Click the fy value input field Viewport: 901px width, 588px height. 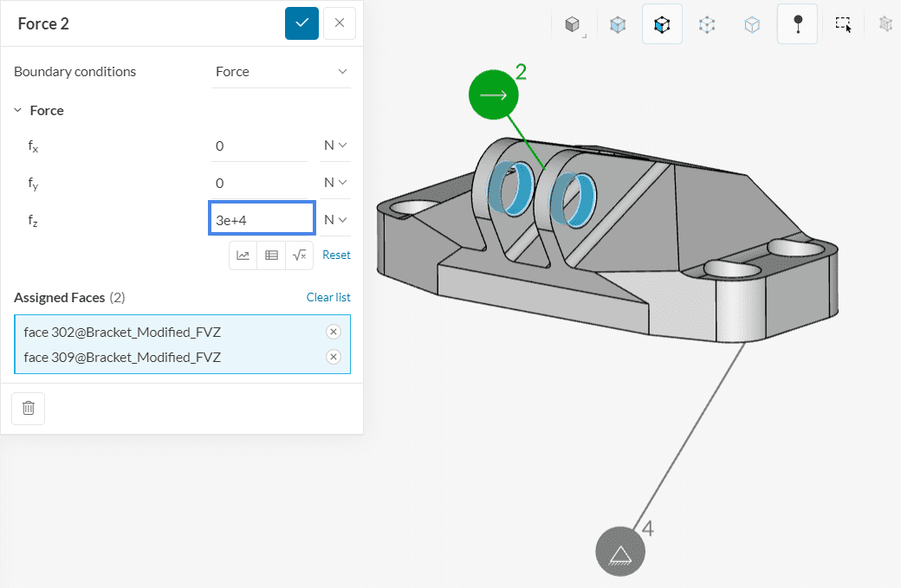(x=258, y=183)
